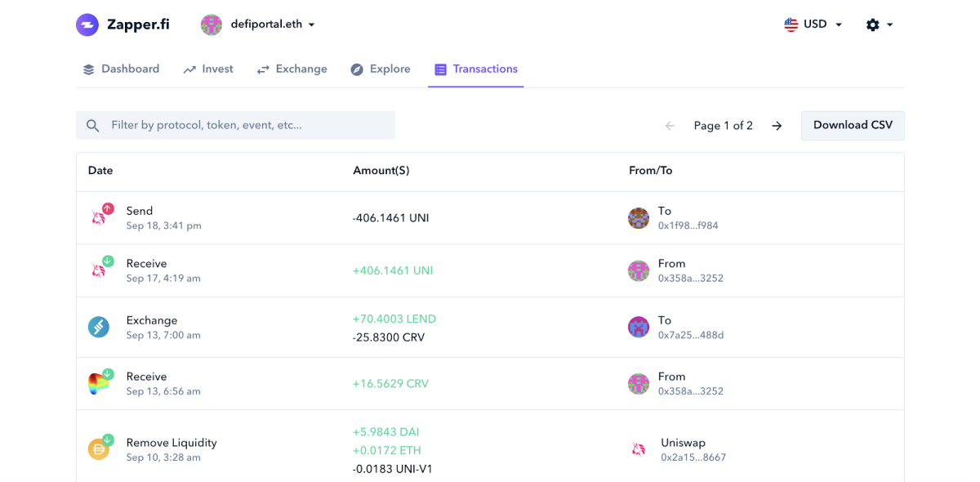Click the Uniswap unicorn icon in From/To column

coord(639,448)
